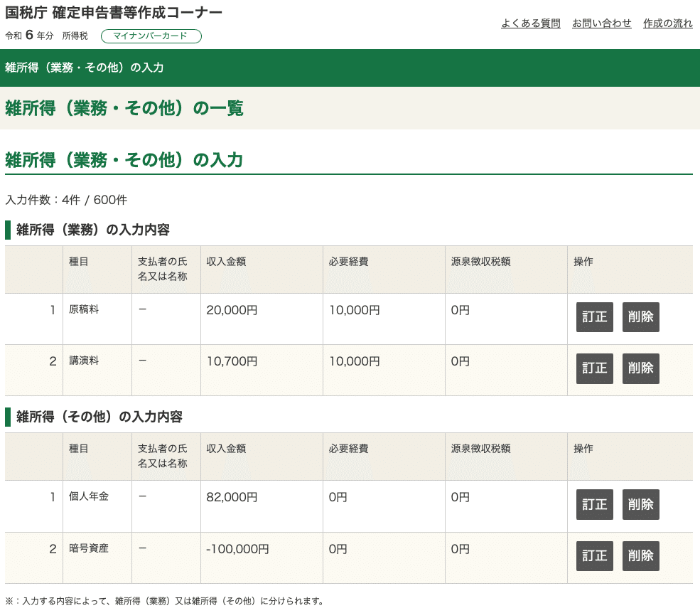
Task: 個人年金の削除ボタンをクリック
Action: tap(640, 504)
